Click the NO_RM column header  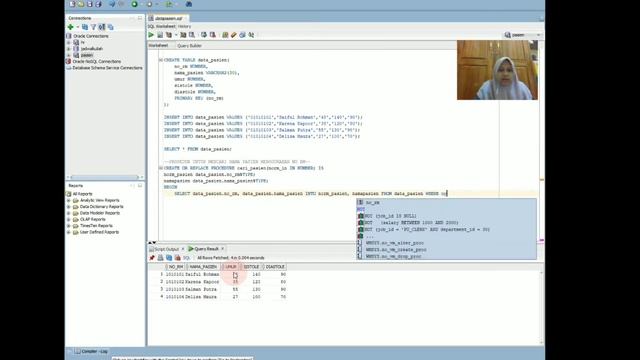coord(176,267)
